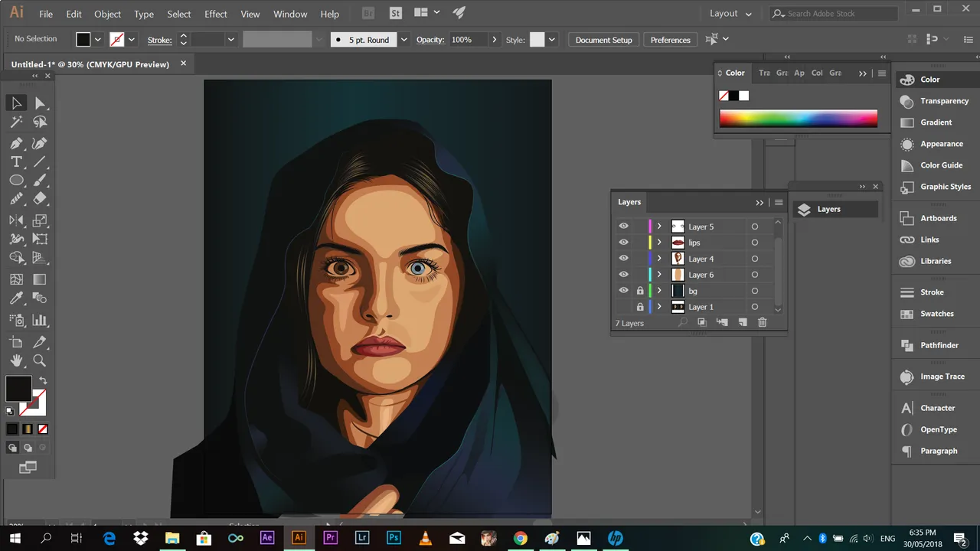Swap fill and stroke colors
980x551 pixels.
tap(43, 380)
